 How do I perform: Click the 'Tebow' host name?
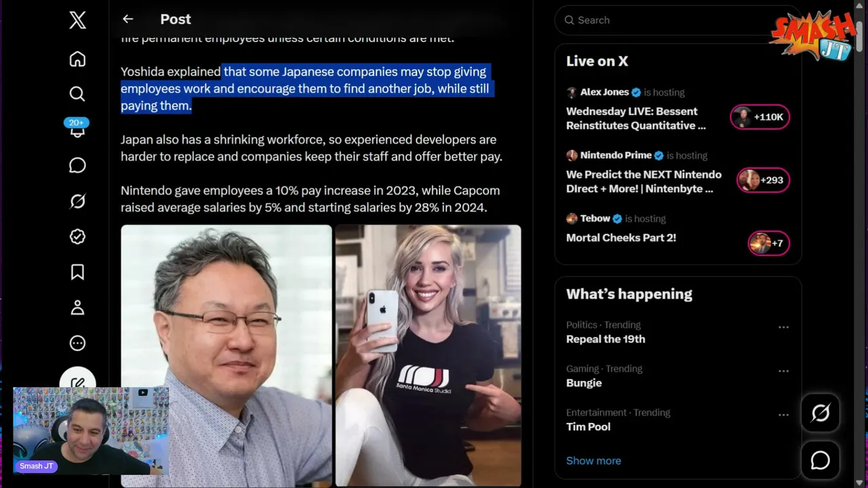click(x=595, y=218)
